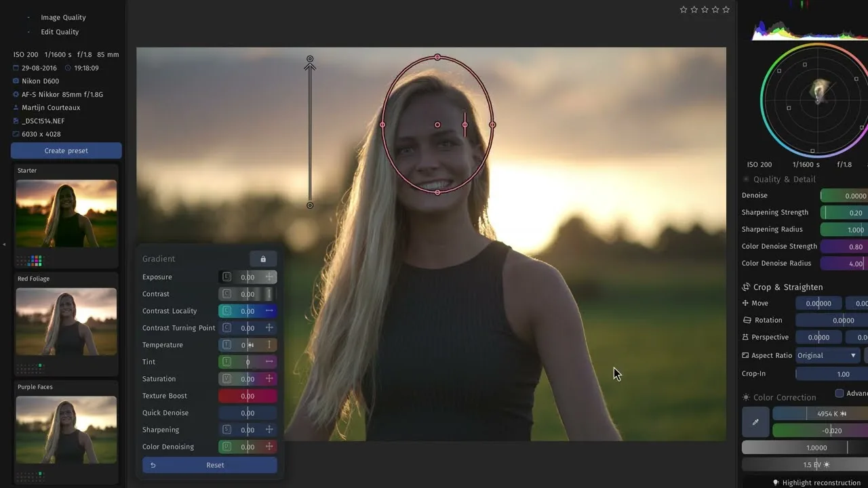
Task: Click the _DSC1514.NEF filename
Action: (x=43, y=121)
